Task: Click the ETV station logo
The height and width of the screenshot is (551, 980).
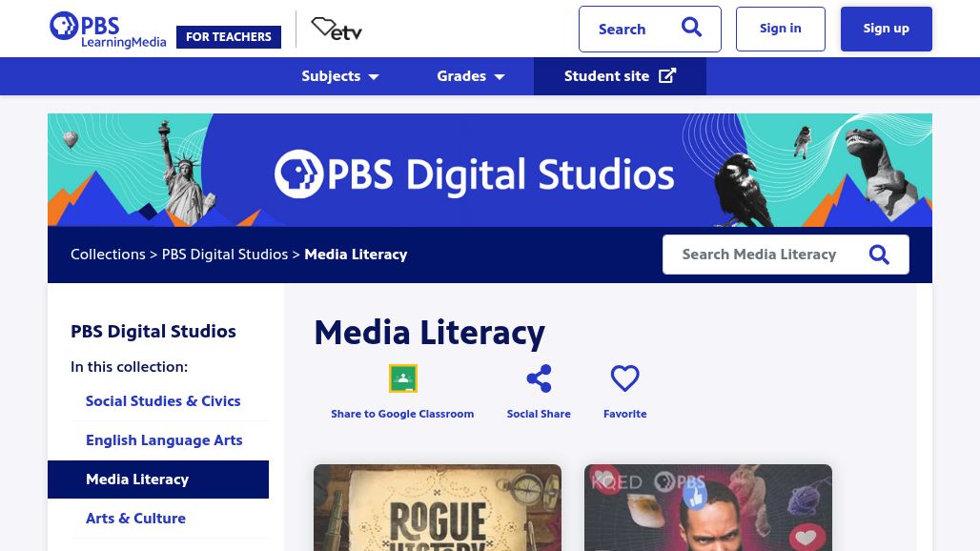Action: (x=337, y=30)
